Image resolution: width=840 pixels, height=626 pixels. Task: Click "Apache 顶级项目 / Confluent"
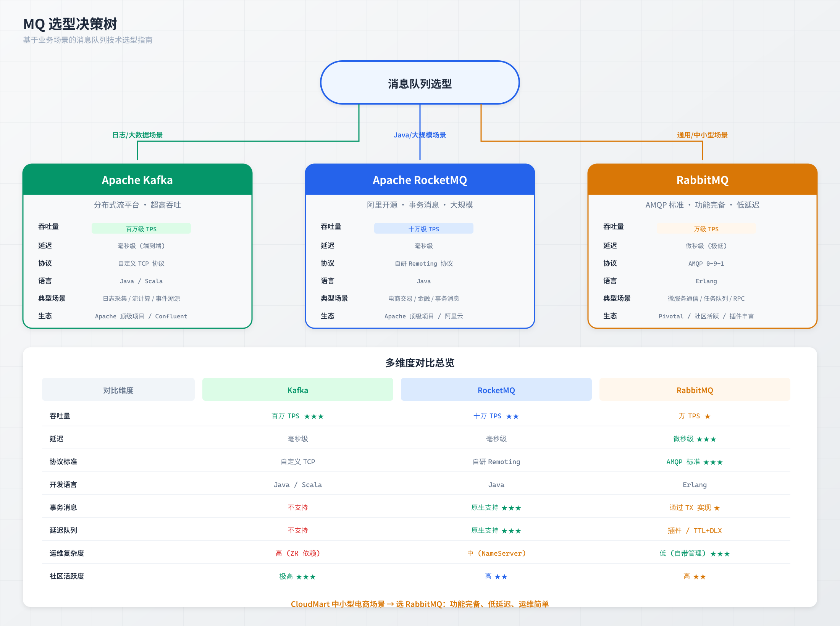coord(141,316)
